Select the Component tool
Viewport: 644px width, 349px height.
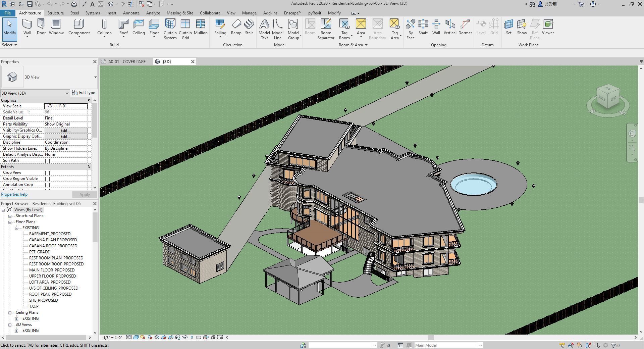tap(79, 27)
